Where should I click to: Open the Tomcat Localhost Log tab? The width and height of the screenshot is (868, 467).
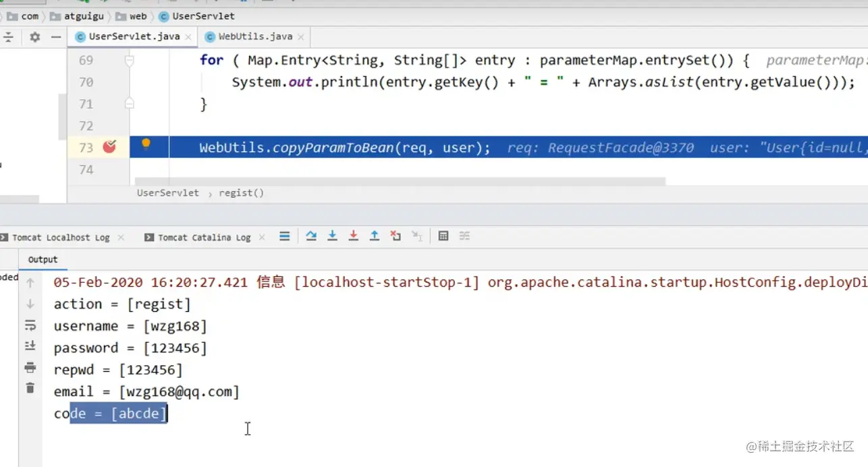click(60, 238)
